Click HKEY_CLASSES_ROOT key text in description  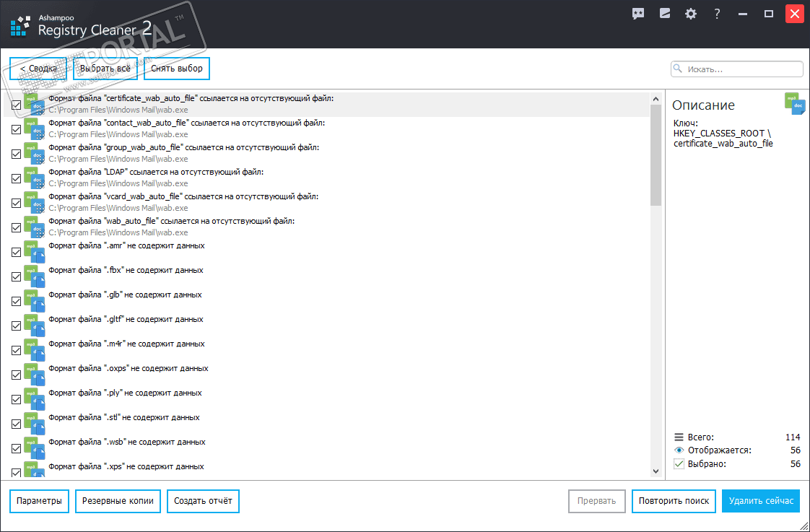tap(722, 134)
